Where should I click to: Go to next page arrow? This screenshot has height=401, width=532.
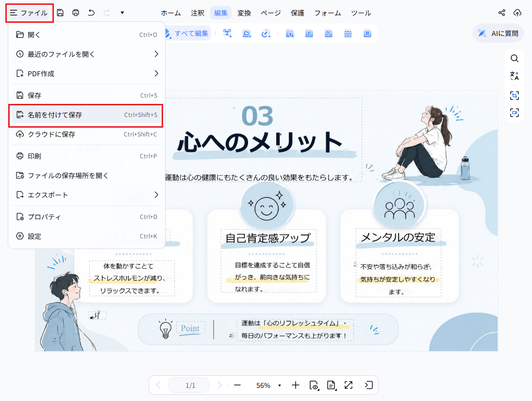(x=219, y=385)
